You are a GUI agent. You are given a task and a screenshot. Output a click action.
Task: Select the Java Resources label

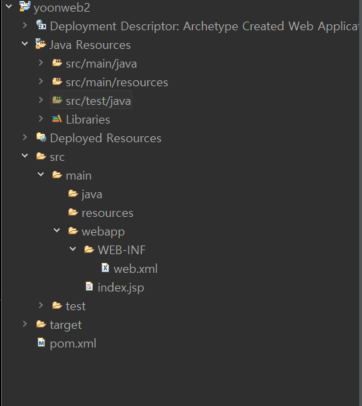(90, 45)
